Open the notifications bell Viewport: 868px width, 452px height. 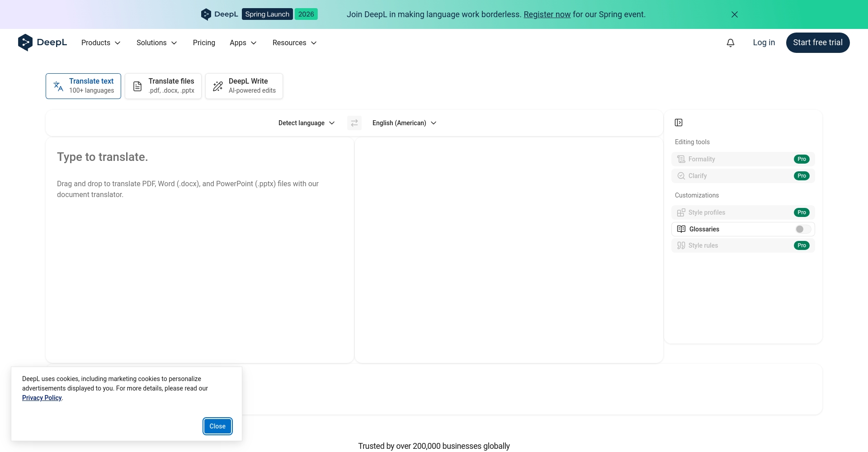pos(731,42)
